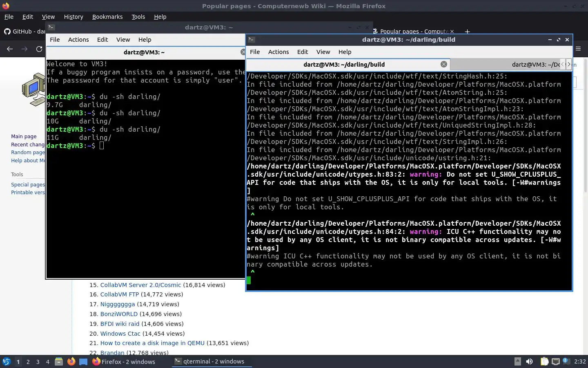Open the Windows Ctac wiki link
This screenshot has height=368, width=588.
(120, 334)
